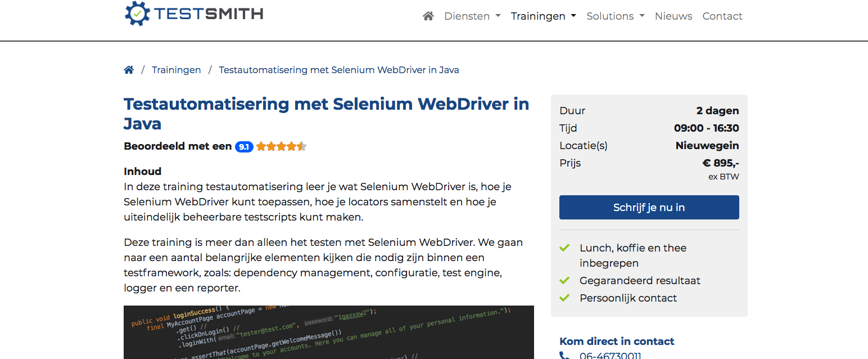Click Kom direct in contact heading
This screenshot has width=868, height=359.
pos(617,341)
